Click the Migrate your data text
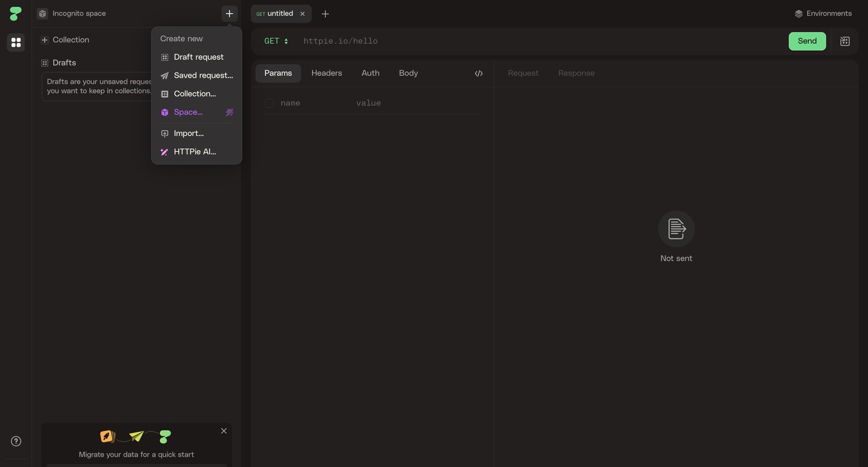The image size is (868, 467). point(136,454)
